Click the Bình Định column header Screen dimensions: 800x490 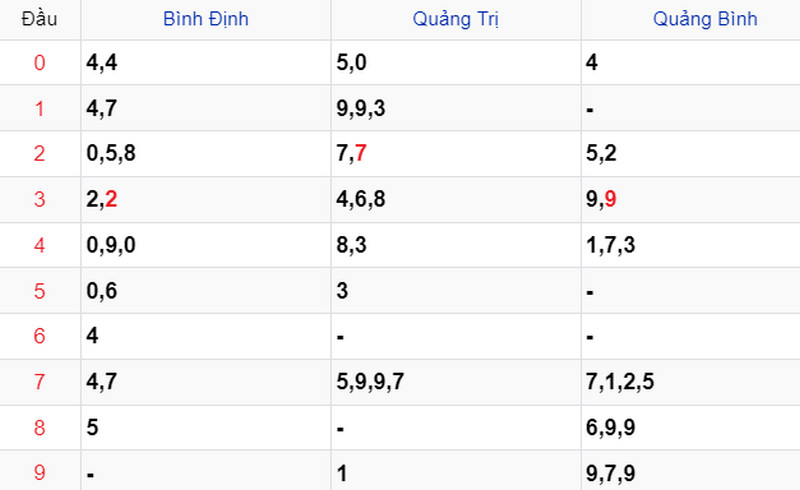tap(206, 19)
